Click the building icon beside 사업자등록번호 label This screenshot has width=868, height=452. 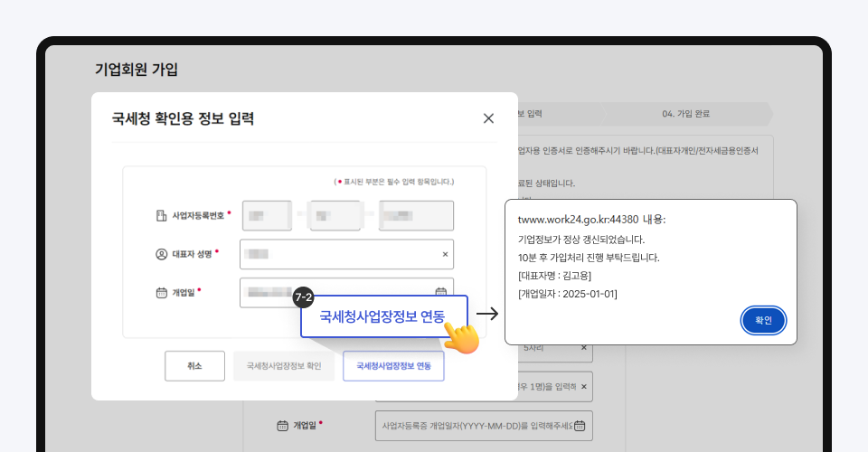click(162, 216)
